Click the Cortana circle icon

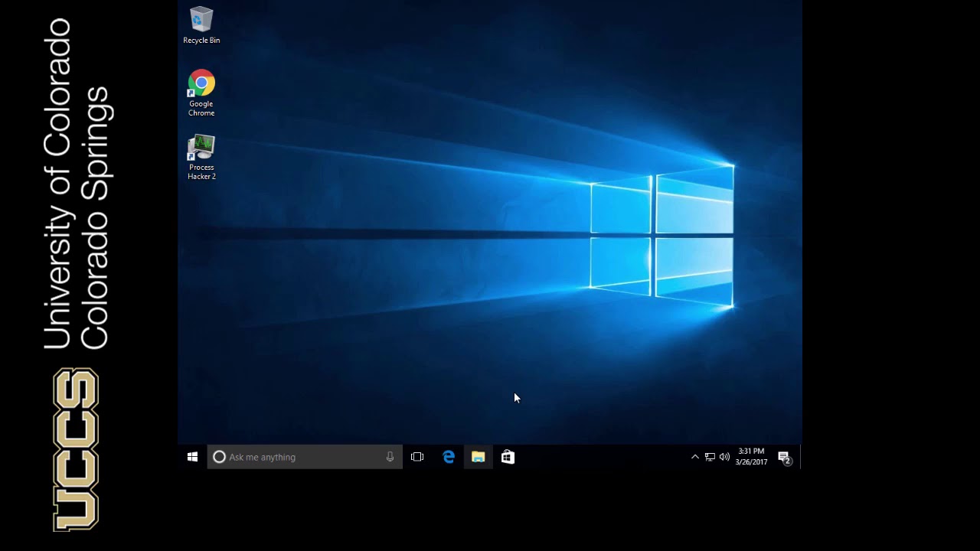click(x=219, y=457)
